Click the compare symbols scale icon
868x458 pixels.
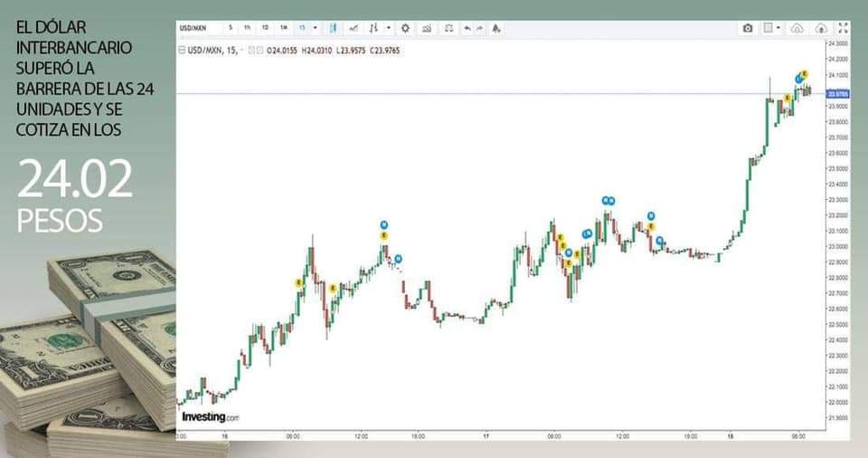[x=448, y=28]
